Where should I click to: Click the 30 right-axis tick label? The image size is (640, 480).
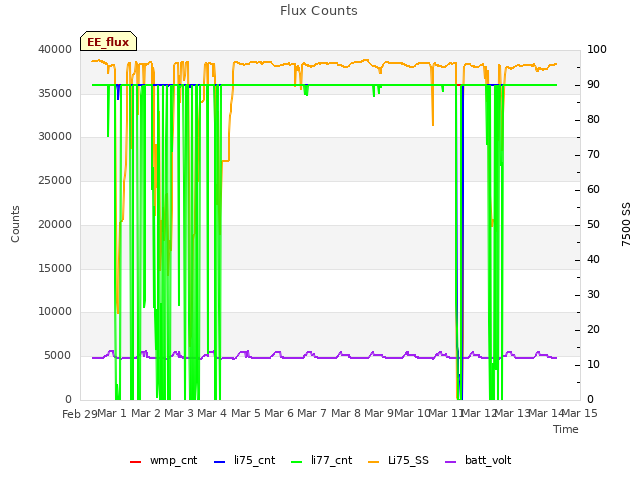[593, 294]
